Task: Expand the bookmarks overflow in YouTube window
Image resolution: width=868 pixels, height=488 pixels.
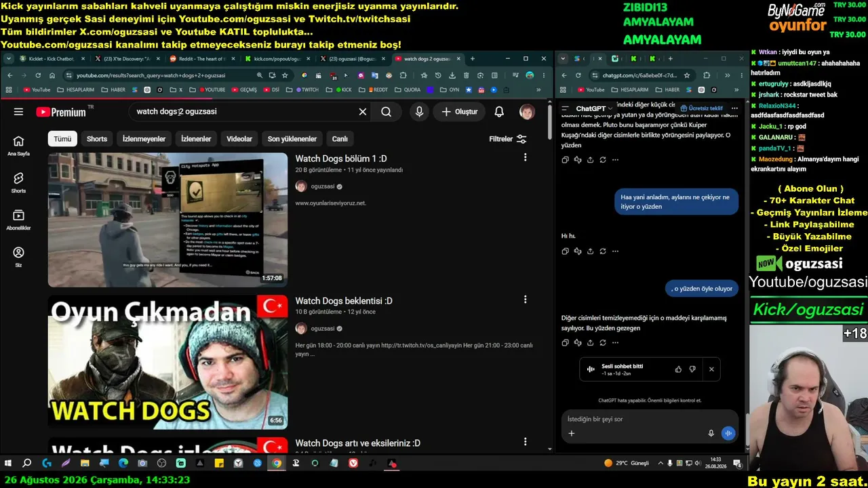Action: 539,89
